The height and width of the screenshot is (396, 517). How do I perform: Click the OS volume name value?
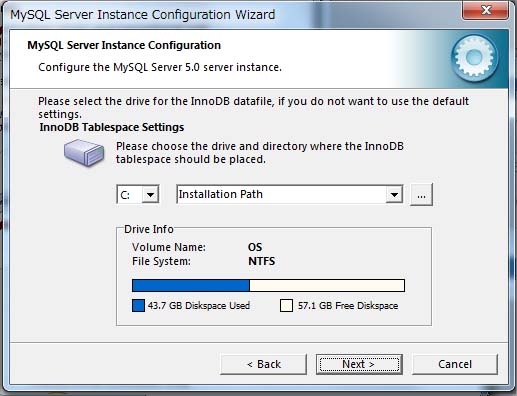pos(255,247)
